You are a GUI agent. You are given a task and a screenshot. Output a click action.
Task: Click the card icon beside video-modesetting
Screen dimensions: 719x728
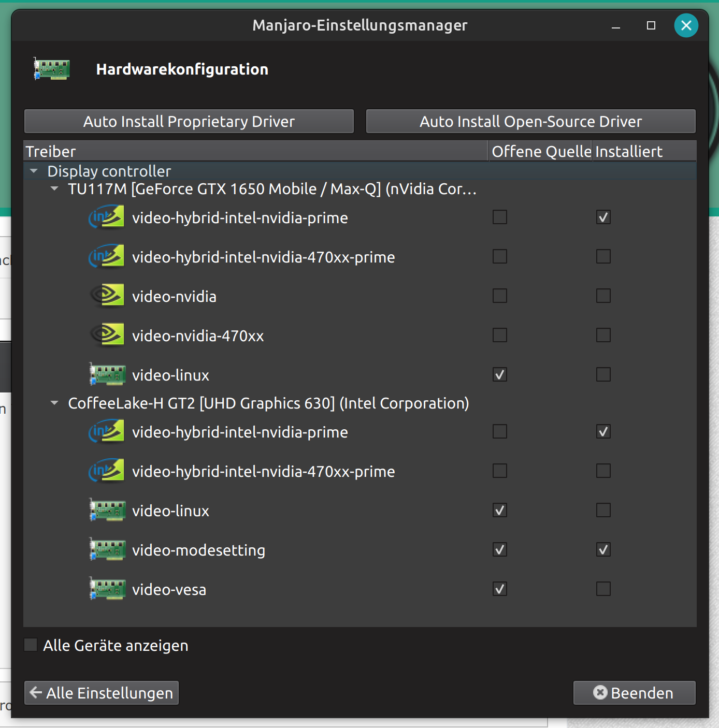(107, 550)
